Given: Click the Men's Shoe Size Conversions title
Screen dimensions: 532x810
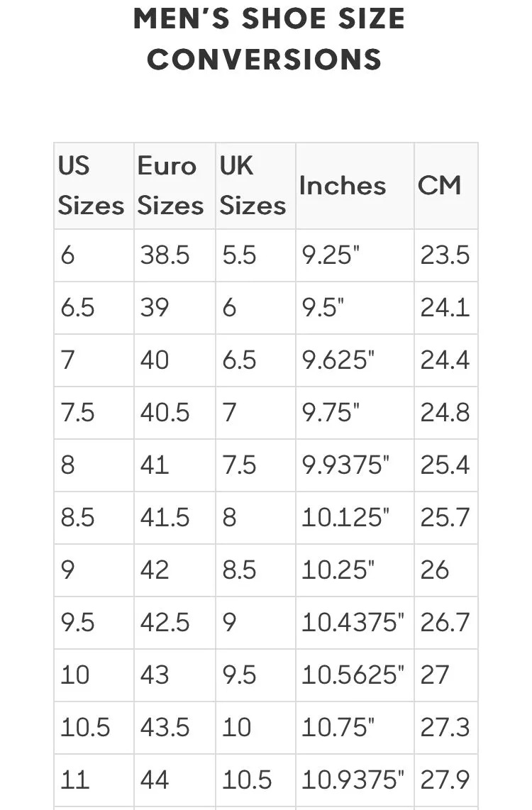Looking at the screenshot, I should coord(269,39).
